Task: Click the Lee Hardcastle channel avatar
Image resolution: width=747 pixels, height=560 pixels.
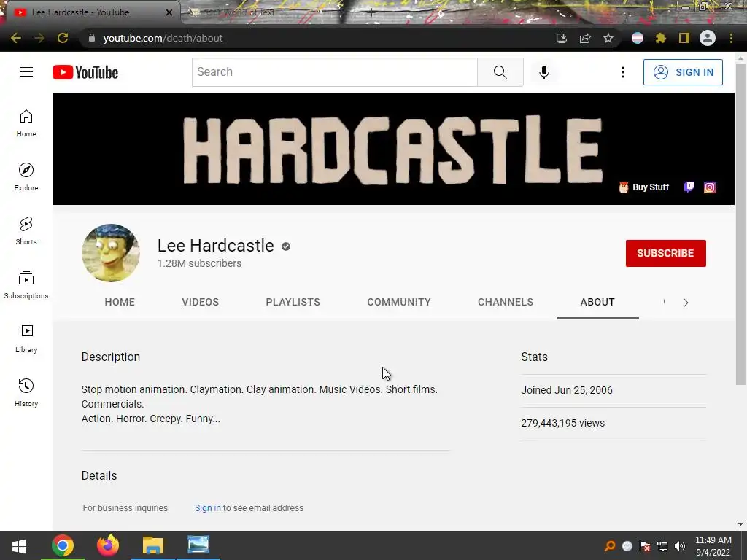Action: 111,253
